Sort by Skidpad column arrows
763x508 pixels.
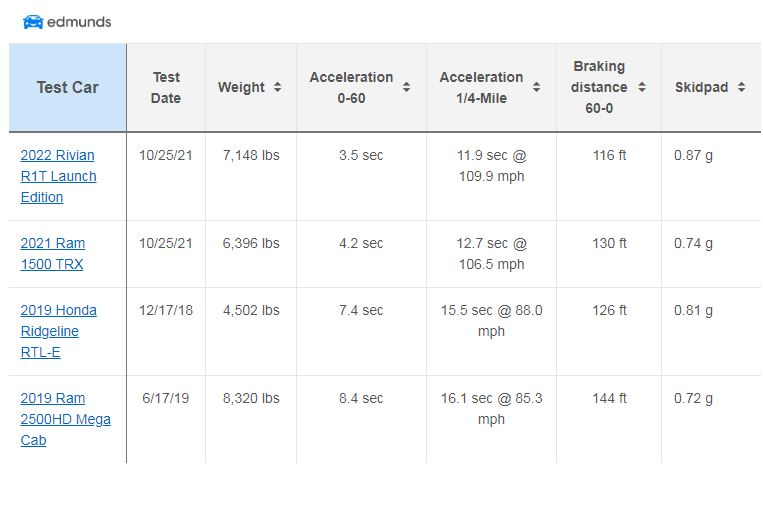coord(741,88)
